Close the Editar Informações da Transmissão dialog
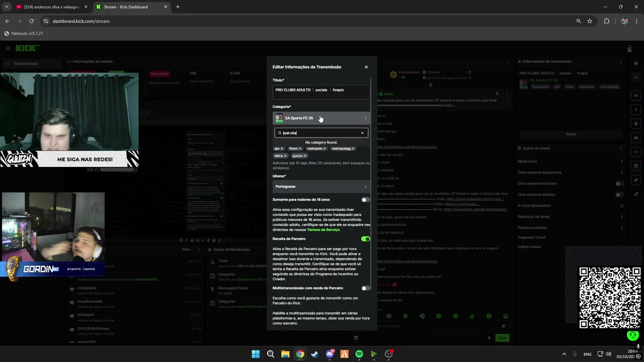The image size is (644, 362). 366,67
